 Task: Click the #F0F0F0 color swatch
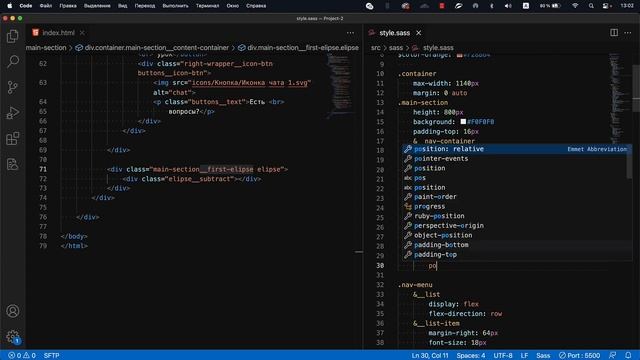click(463, 122)
